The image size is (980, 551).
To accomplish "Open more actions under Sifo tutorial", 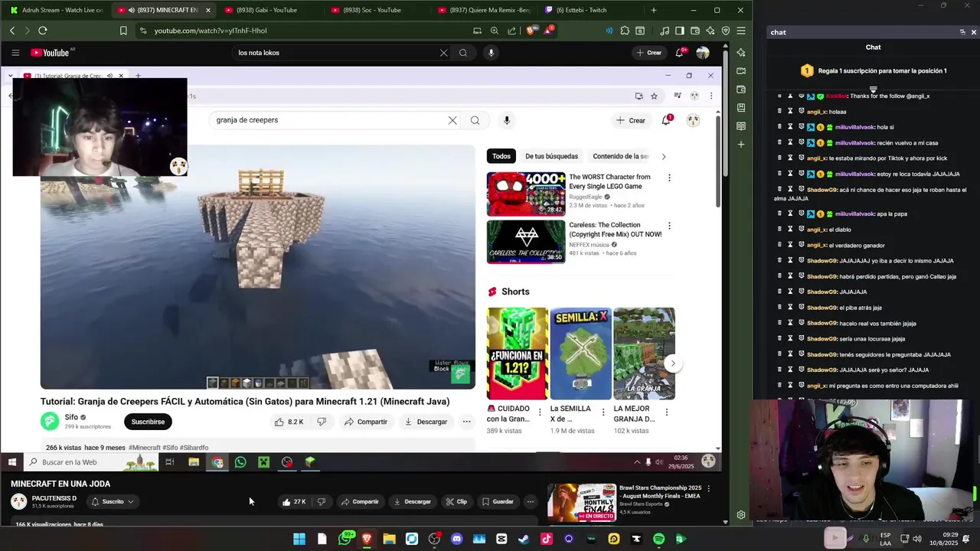I will pyautogui.click(x=466, y=422).
